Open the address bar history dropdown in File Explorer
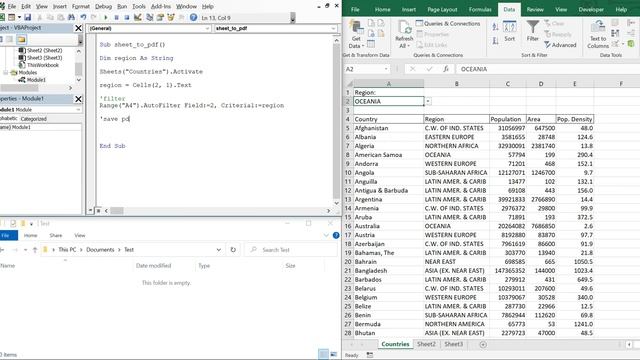The image size is (640, 360). pos(219,249)
